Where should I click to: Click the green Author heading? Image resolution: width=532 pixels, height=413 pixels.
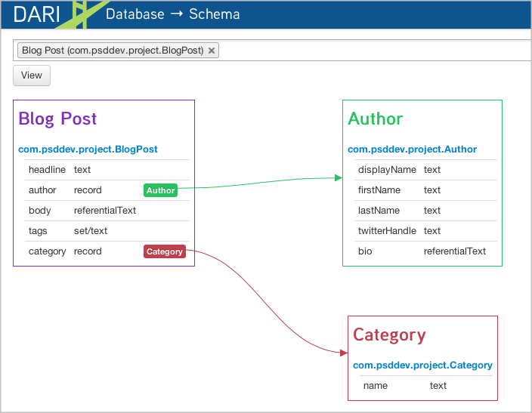point(376,119)
